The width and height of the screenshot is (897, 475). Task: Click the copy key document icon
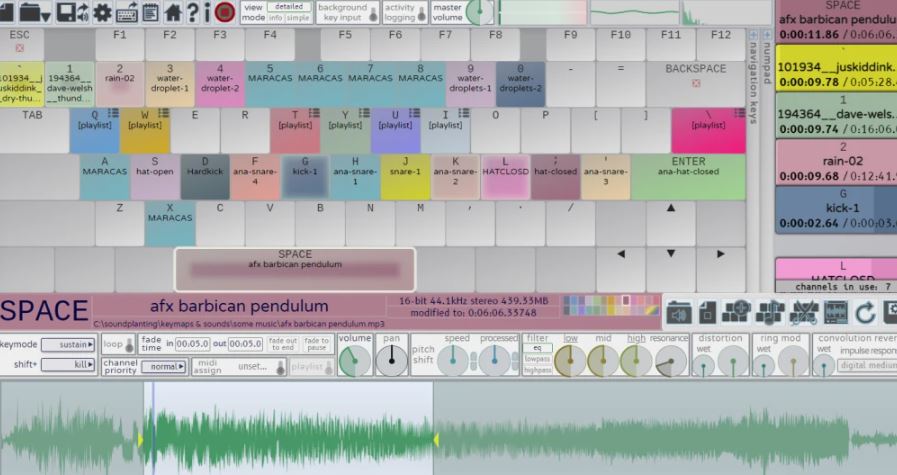point(708,314)
